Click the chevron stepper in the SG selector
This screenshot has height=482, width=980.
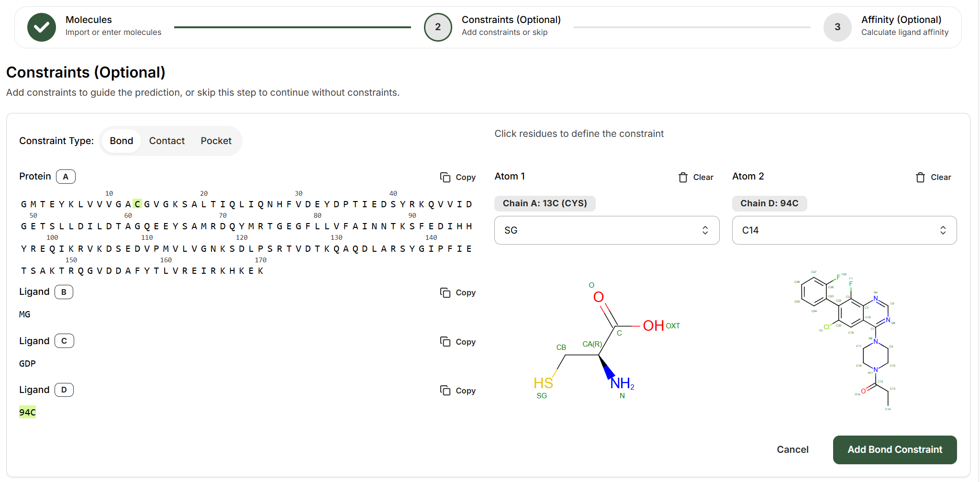705,230
